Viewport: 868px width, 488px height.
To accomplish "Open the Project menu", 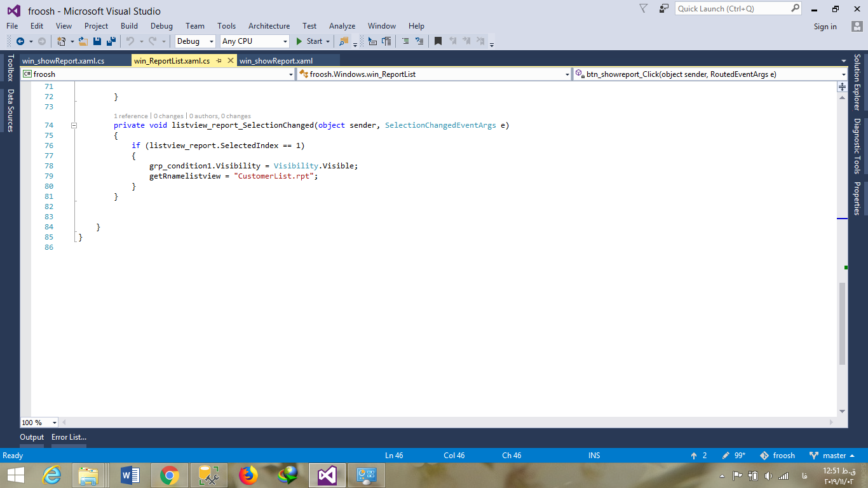I will 96,26.
